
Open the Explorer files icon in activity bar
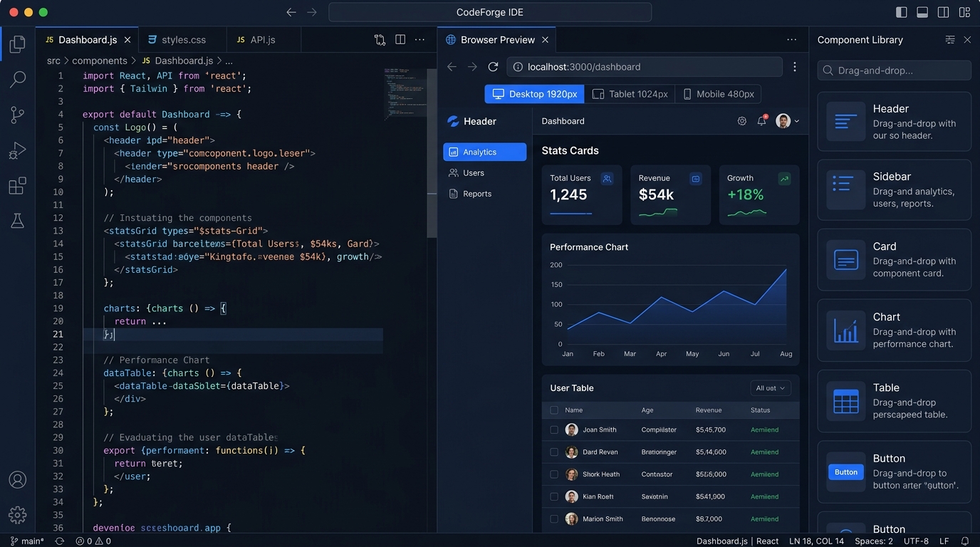tap(17, 44)
